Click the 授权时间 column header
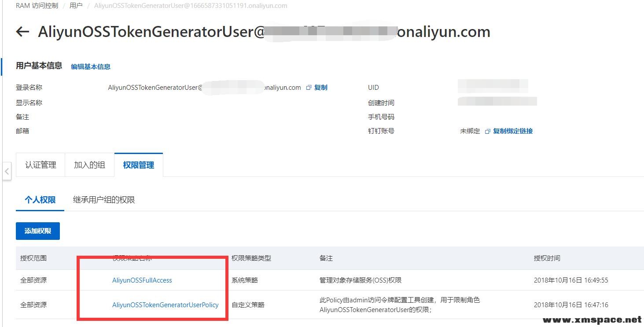 [x=547, y=258]
